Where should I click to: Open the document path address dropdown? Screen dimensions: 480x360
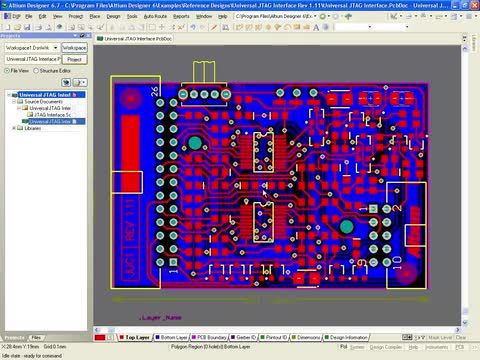click(315, 16)
